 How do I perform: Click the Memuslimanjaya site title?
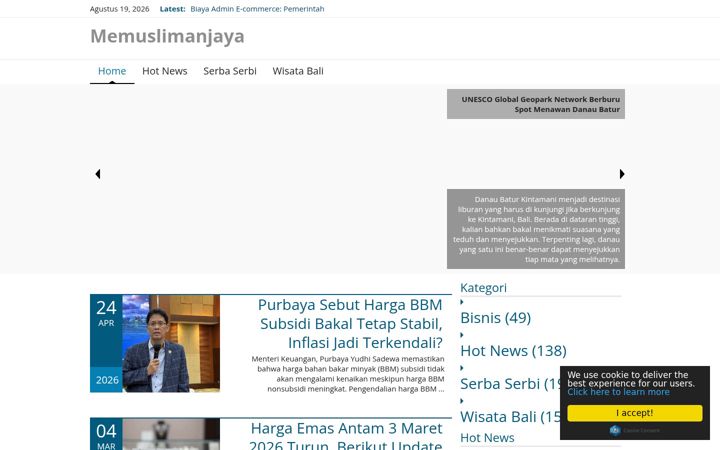[167, 36]
